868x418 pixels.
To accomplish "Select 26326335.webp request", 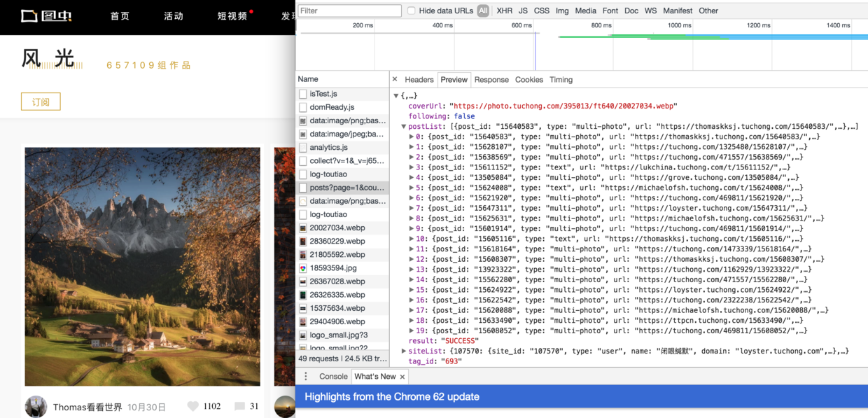I will tap(342, 295).
